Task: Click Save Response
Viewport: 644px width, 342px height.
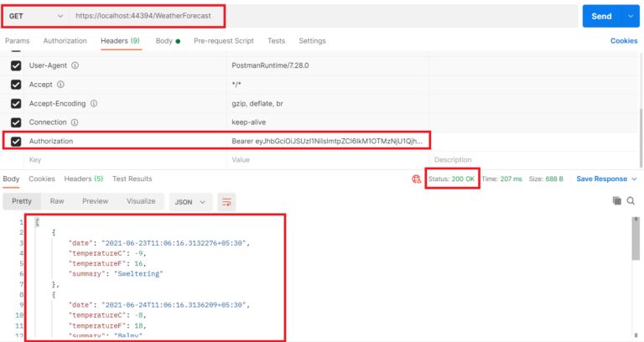Action: click(602, 179)
